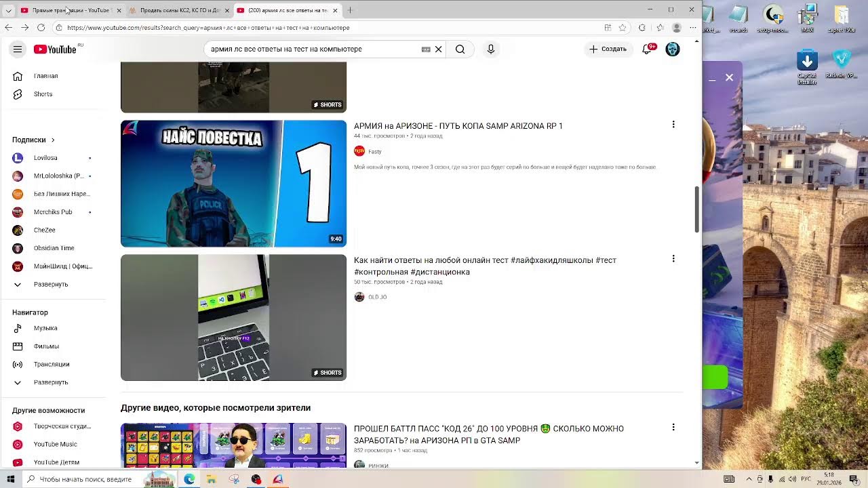Image resolution: width=868 pixels, height=488 pixels.
Task: Click the page vertical scrollbar thumb
Action: click(x=696, y=209)
